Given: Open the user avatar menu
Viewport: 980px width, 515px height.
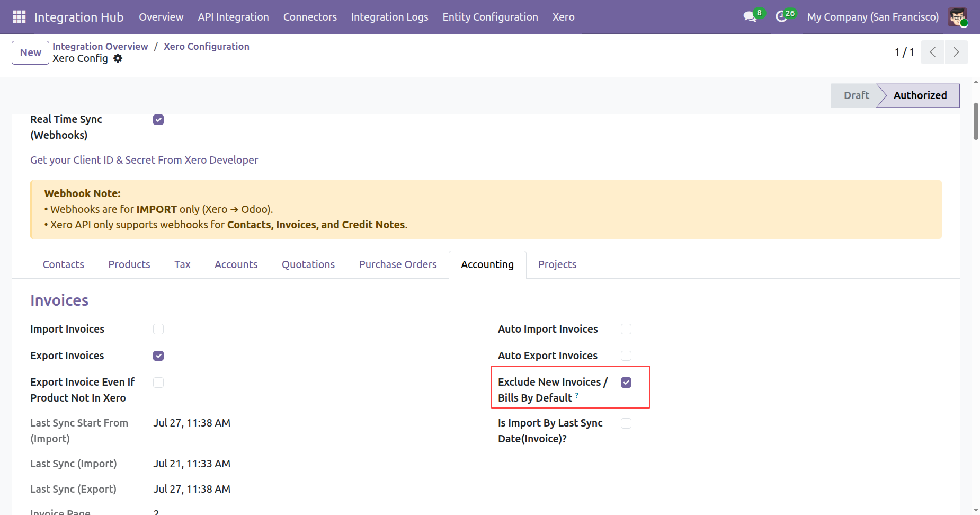Looking at the screenshot, I should pyautogui.click(x=958, y=17).
